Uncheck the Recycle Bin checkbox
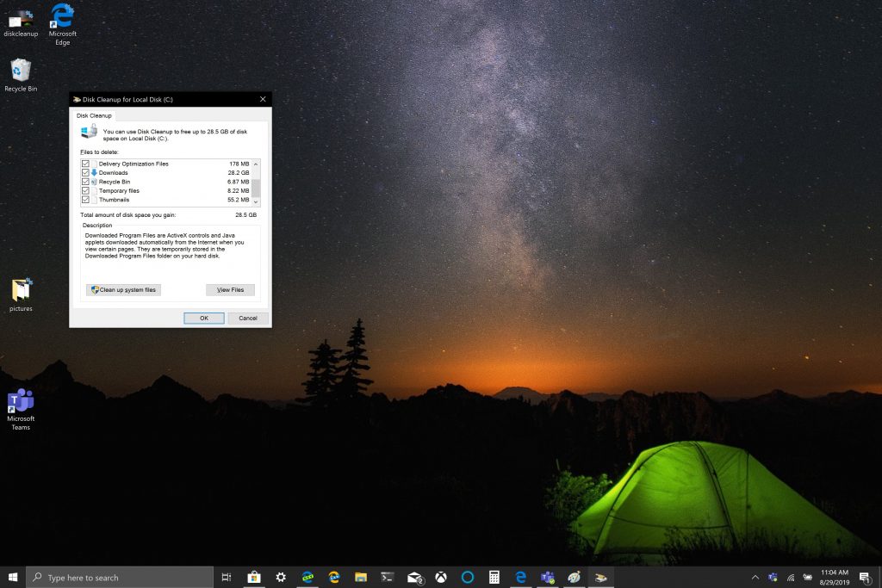This screenshot has height=588, width=882. click(85, 182)
